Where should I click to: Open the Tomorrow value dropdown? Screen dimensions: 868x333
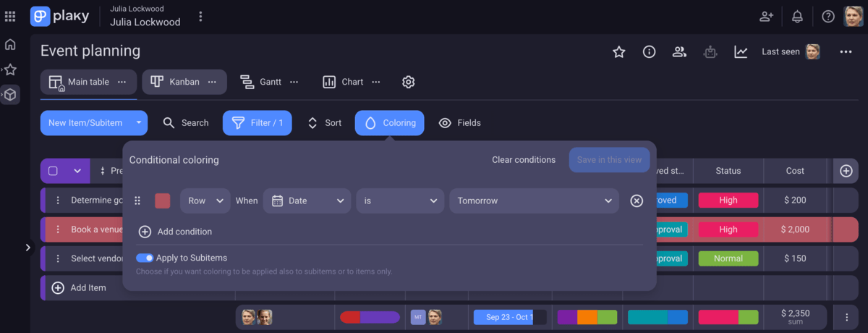(534, 201)
